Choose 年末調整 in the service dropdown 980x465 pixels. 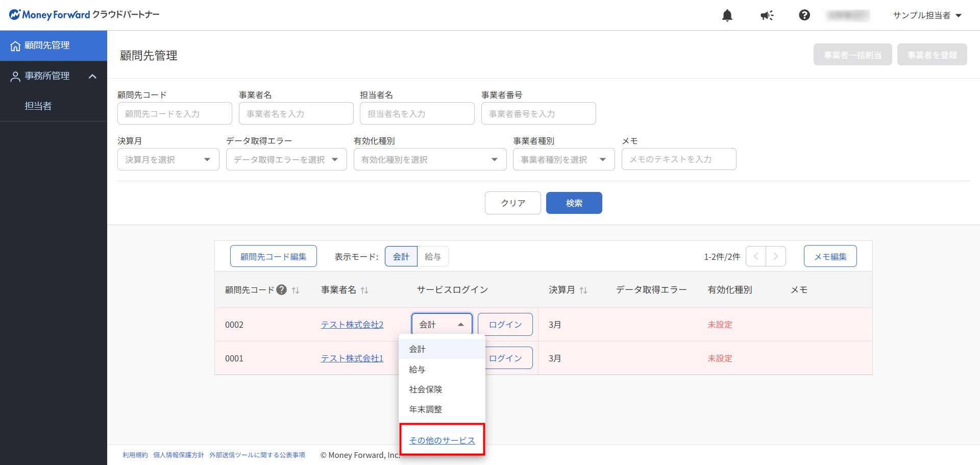[x=426, y=409]
